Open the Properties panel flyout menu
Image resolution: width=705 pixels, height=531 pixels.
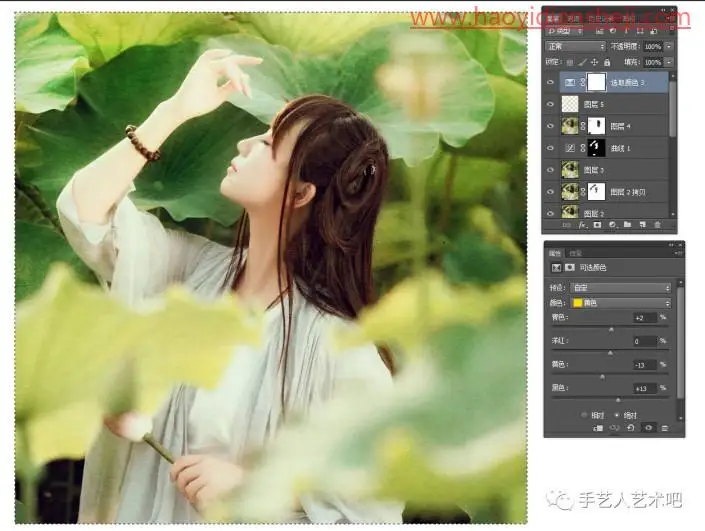click(679, 253)
